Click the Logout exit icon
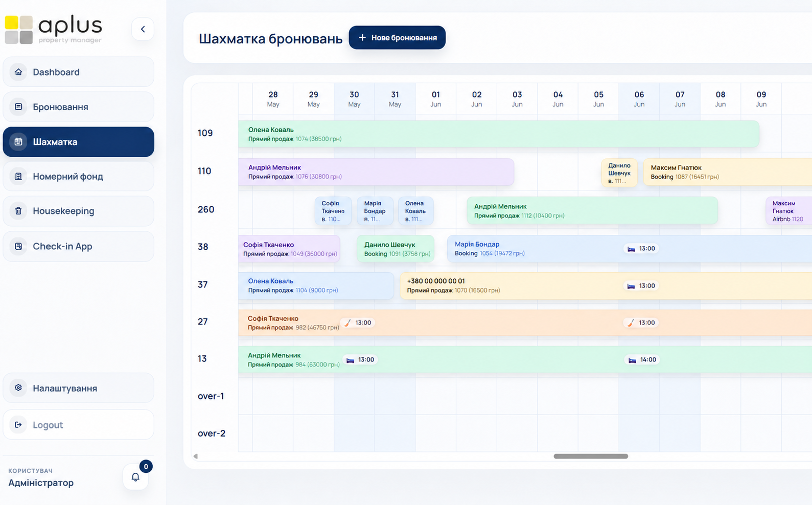 [18, 425]
